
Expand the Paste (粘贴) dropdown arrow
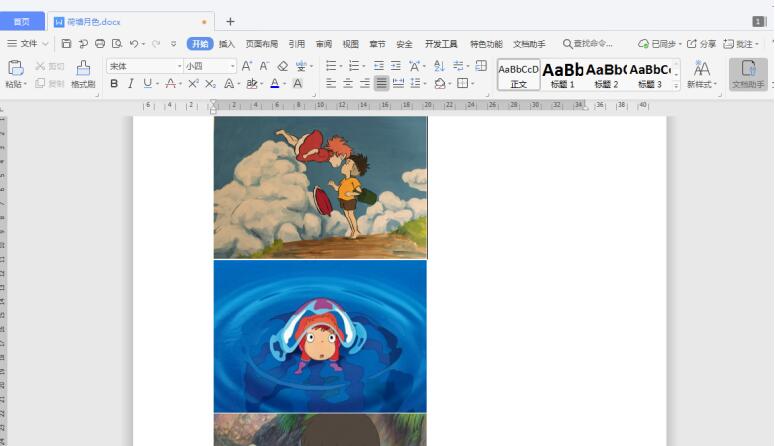25,85
